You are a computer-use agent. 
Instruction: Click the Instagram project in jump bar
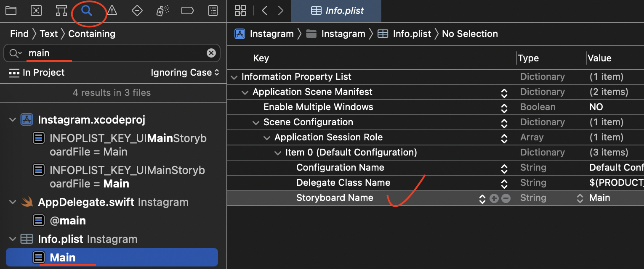[x=264, y=34]
